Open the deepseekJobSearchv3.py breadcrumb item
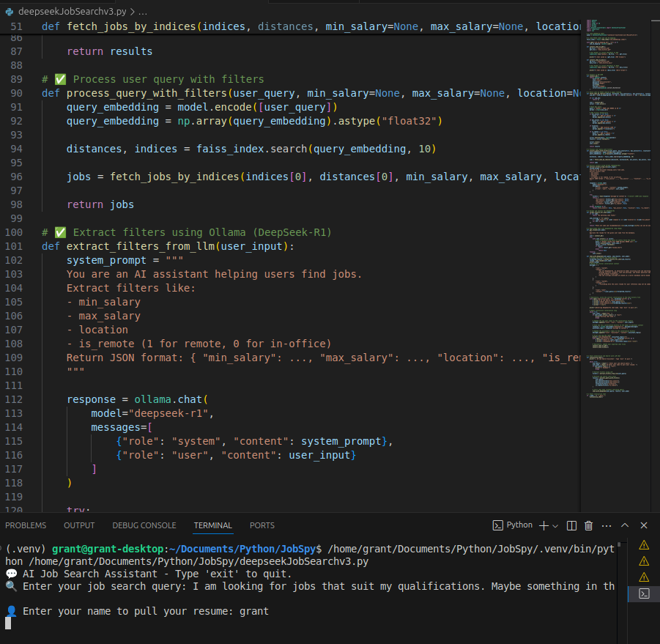 (72, 12)
